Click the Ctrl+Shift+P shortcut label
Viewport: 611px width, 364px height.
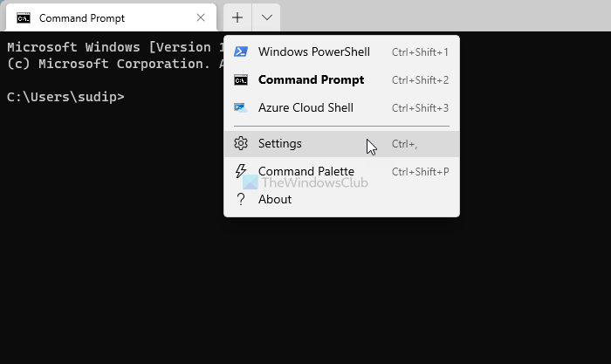point(420,172)
